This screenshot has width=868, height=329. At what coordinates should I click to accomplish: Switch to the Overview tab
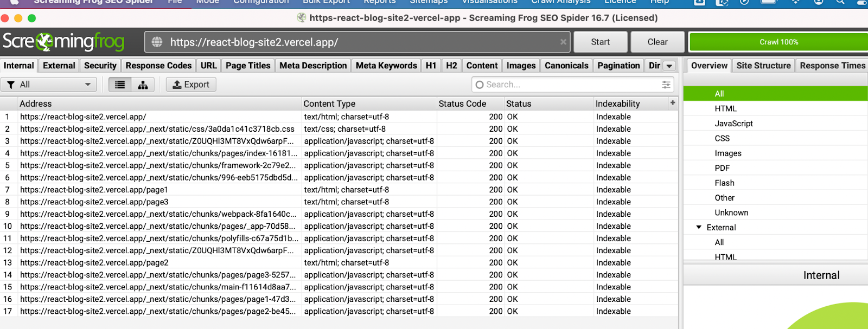[x=709, y=66]
